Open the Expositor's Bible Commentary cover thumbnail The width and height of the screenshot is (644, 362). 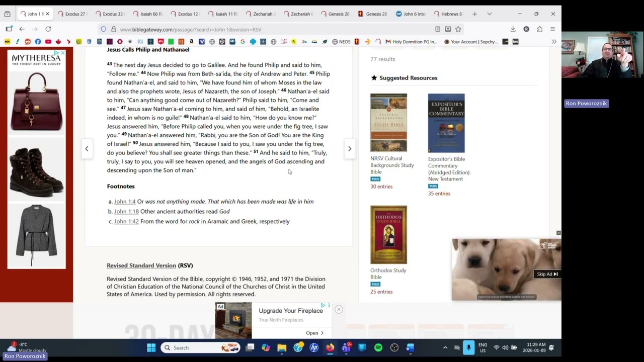coord(446,123)
